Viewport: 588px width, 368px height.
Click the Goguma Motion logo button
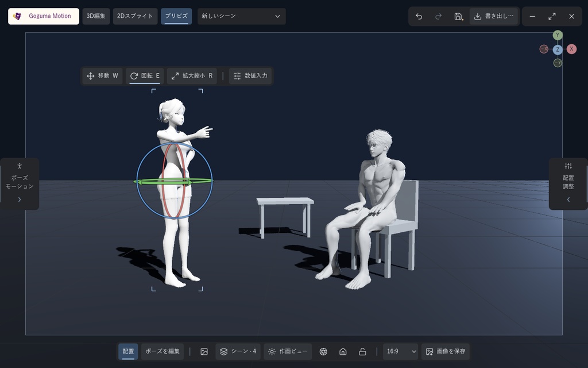(x=44, y=16)
